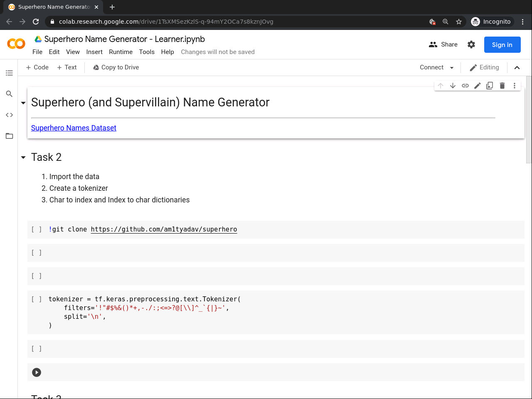
Task: Open the Files folder panel
Action: click(x=9, y=136)
